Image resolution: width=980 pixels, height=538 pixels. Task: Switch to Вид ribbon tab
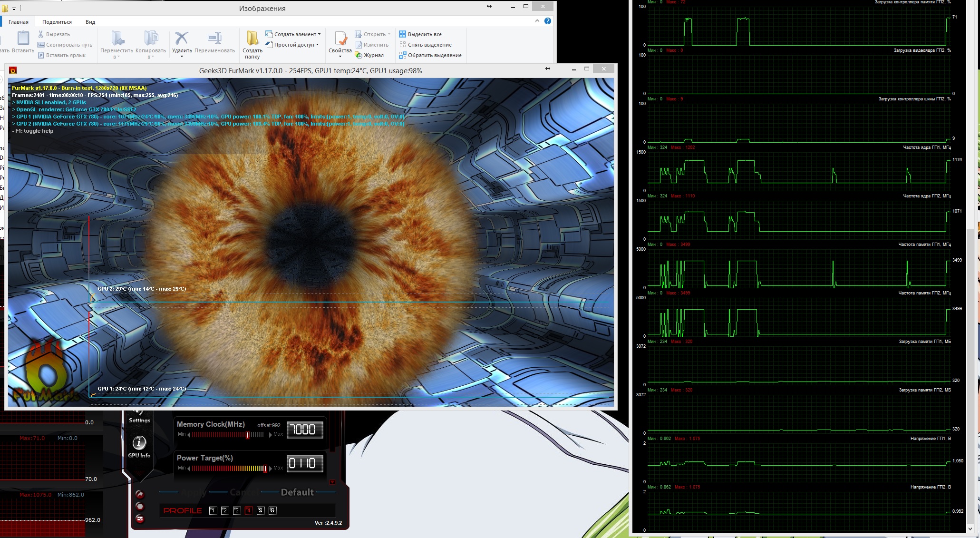pos(90,22)
